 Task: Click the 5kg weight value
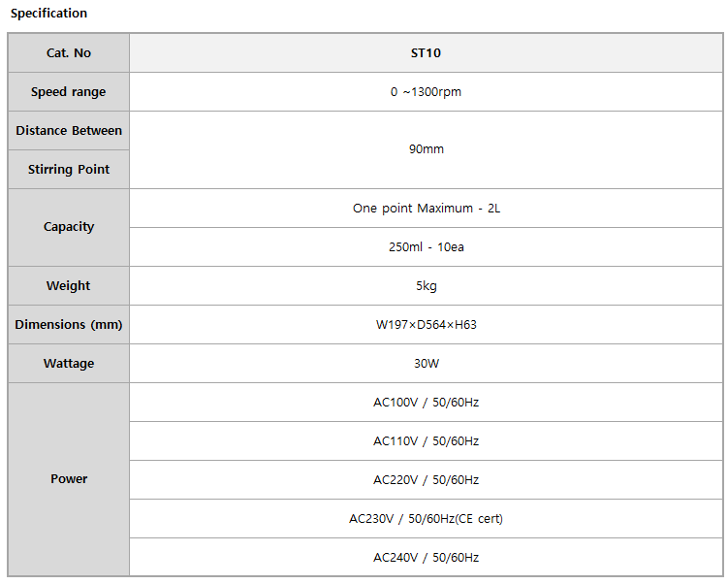pos(426,286)
